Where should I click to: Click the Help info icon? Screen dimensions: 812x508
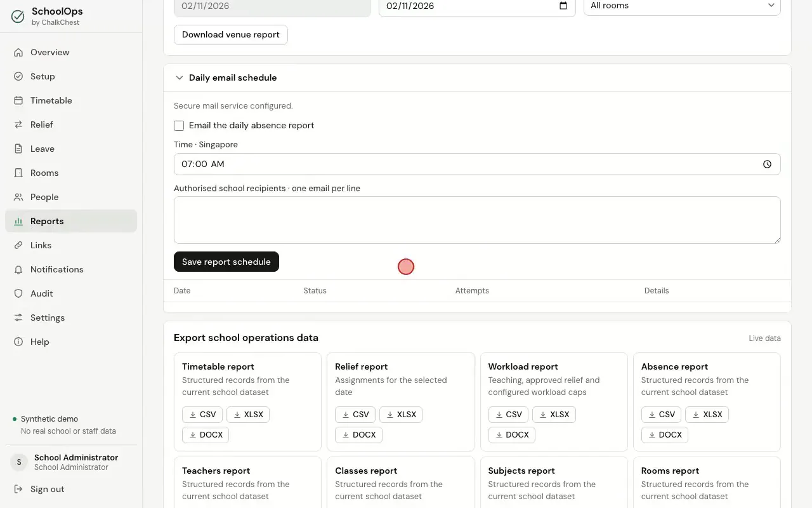(x=18, y=342)
